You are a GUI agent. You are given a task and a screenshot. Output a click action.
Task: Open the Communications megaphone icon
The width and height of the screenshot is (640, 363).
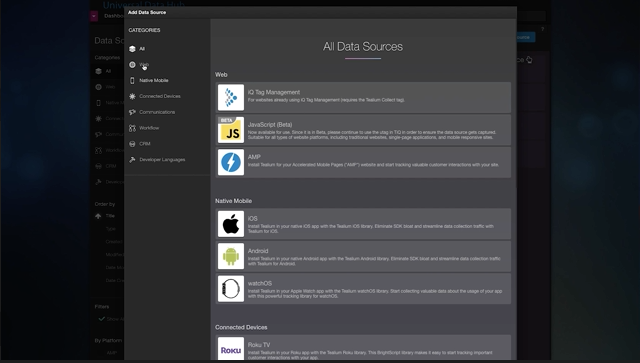[x=132, y=112]
